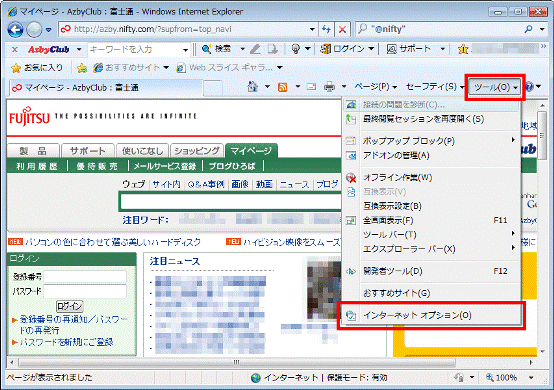The image size is (554, 390).
Task: Click the 使いこなし site tab
Action: (142, 151)
